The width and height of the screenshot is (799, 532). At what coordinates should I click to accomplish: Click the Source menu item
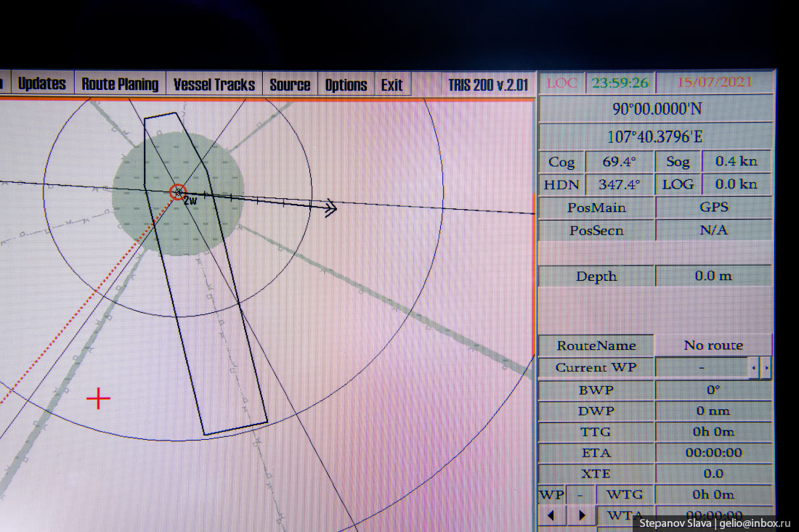[290, 85]
